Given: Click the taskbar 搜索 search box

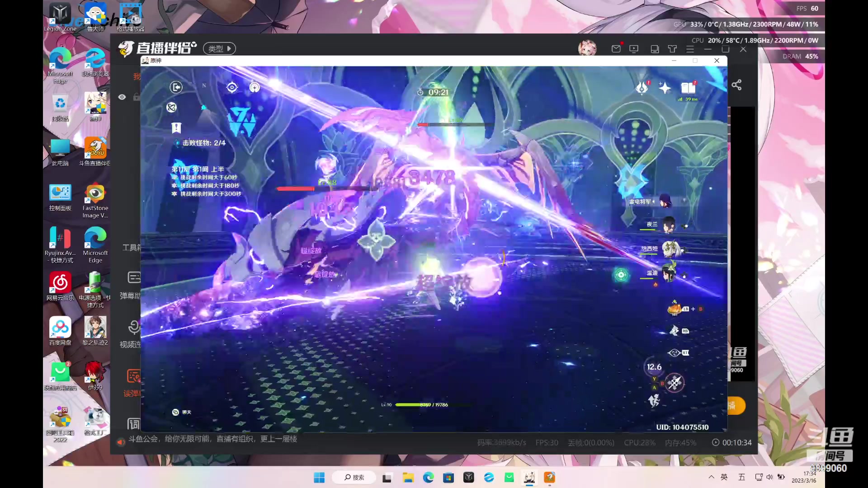Looking at the screenshot, I should tap(354, 478).
